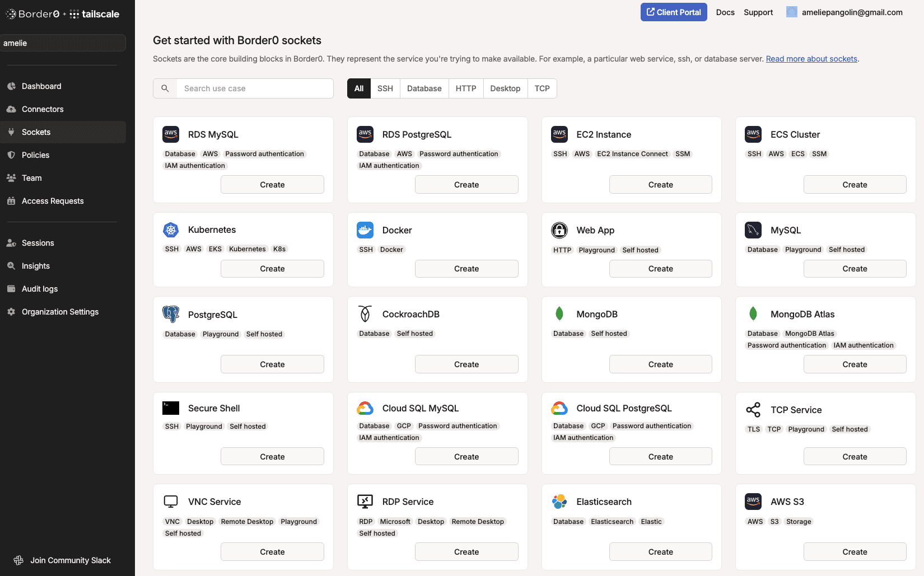924x576 pixels.
Task: Click the Border0 logo icon
Action: coord(11,14)
